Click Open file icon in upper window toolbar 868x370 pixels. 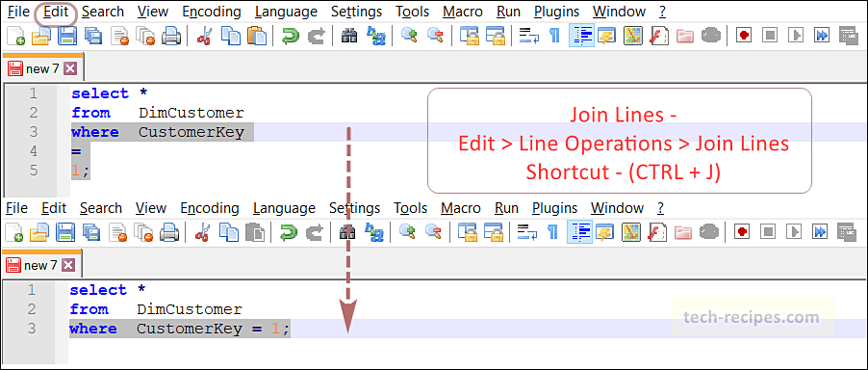pos(41,36)
